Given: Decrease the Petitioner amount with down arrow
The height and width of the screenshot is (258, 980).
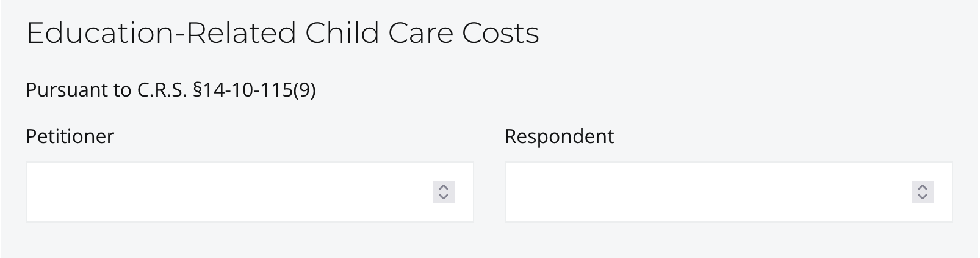Looking at the screenshot, I should coord(444,197).
